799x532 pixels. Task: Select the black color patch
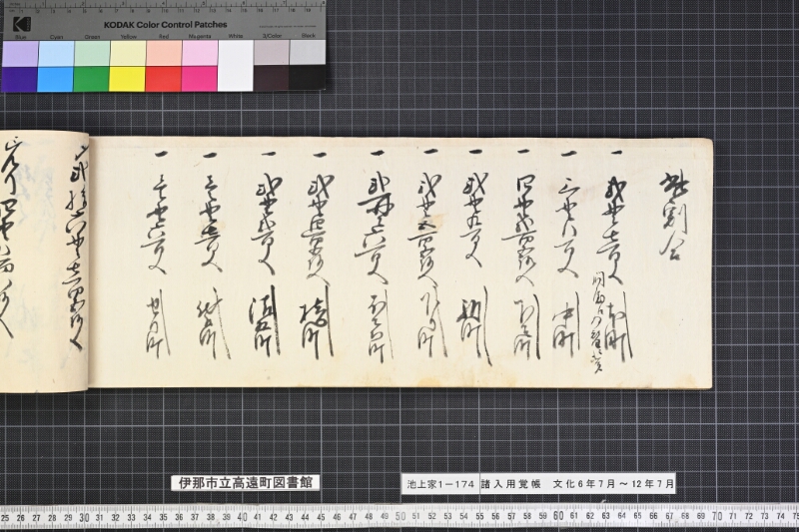(308, 78)
